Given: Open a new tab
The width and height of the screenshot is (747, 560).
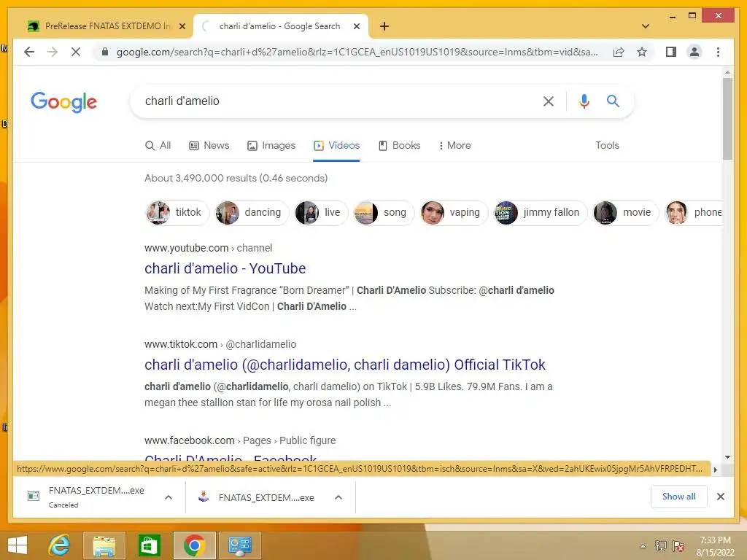Looking at the screenshot, I should (384, 26).
